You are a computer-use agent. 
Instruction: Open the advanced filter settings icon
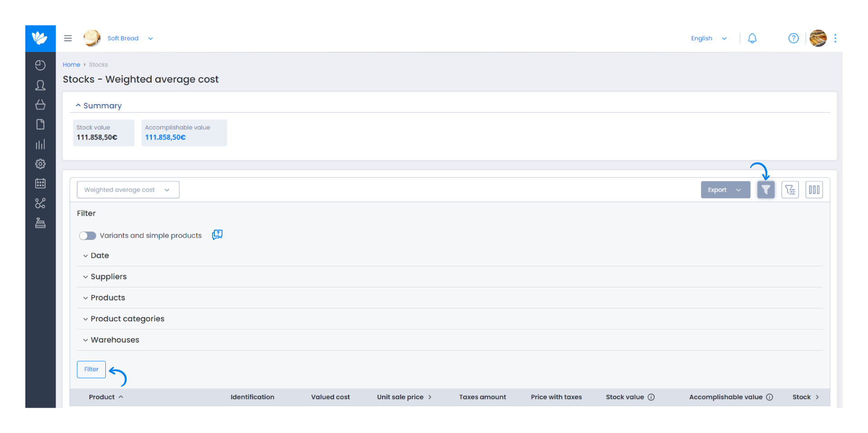pos(790,190)
